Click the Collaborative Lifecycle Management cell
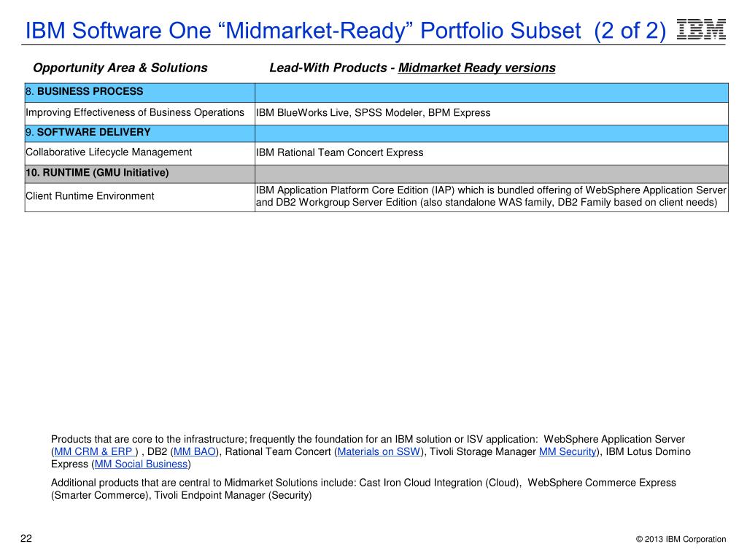 pyautogui.click(x=139, y=153)
